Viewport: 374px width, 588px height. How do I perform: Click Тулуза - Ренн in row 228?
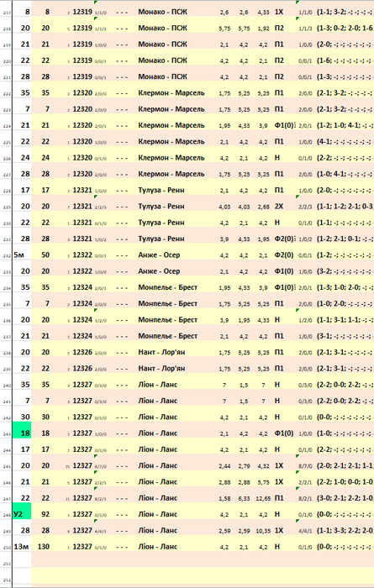click(161, 190)
